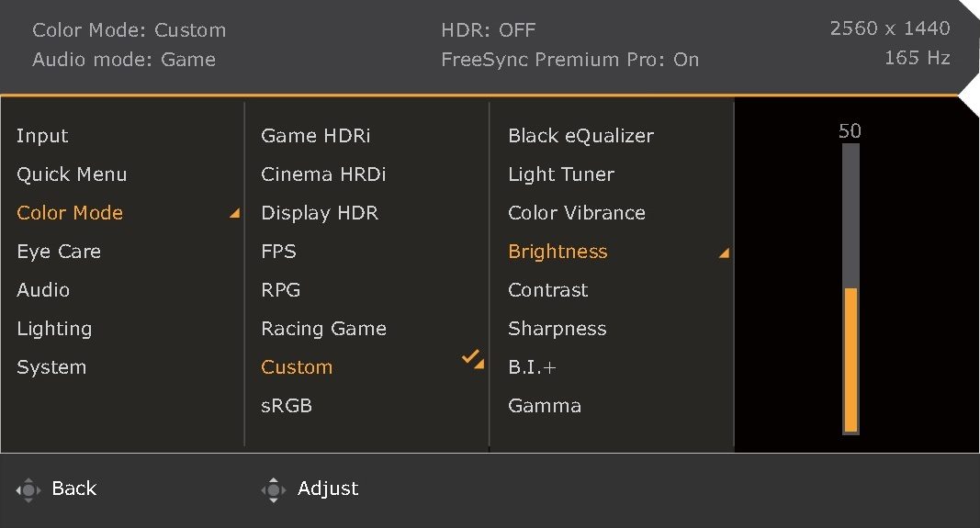The width and height of the screenshot is (980, 528).
Task: Switch to Racing Game color mode
Action: pos(323,329)
